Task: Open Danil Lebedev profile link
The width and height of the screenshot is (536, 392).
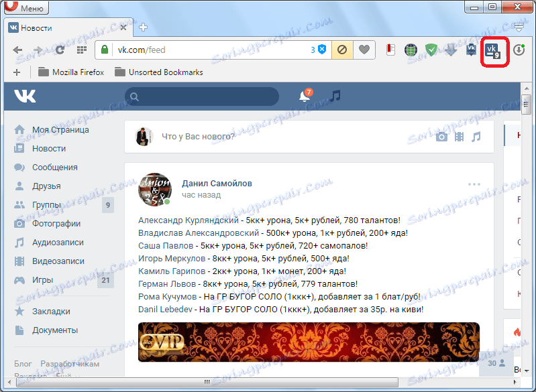Action: pos(165,310)
